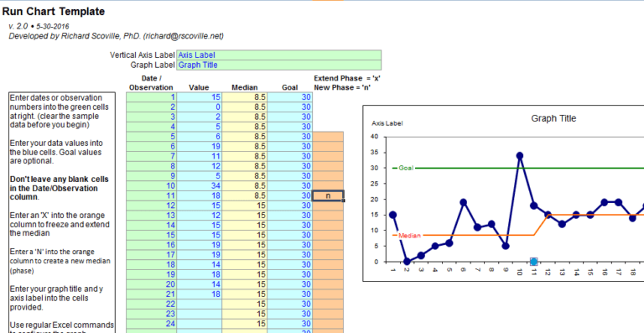Click the 'Run Chart Template' title text
The image size is (644, 333).
(54, 12)
